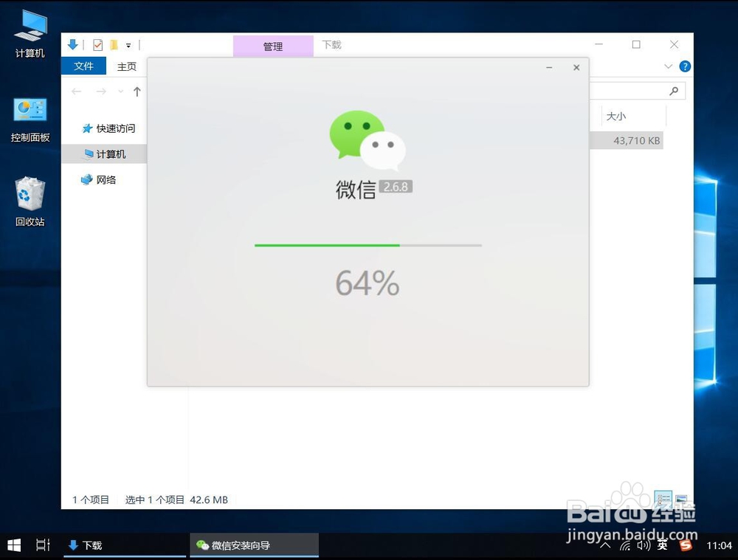This screenshot has width=738, height=560.
Task: Open Task View on taskbar
Action: [x=43, y=545]
